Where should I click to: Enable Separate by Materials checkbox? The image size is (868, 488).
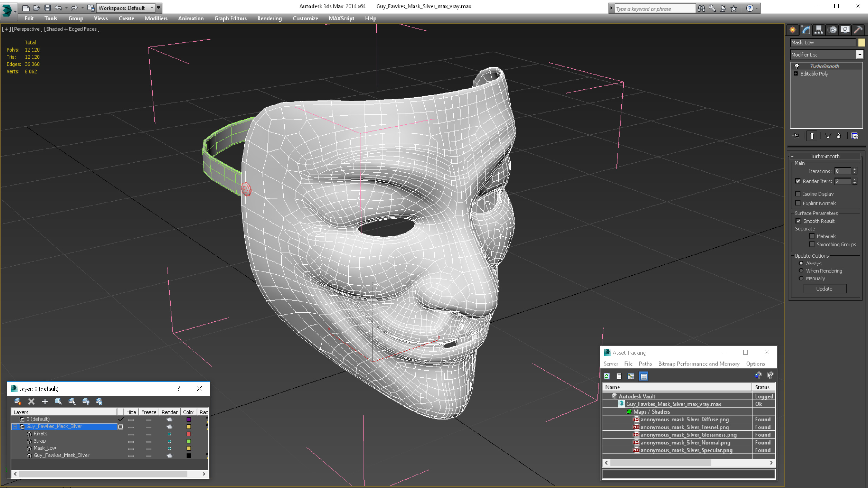[x=812, y=236]
